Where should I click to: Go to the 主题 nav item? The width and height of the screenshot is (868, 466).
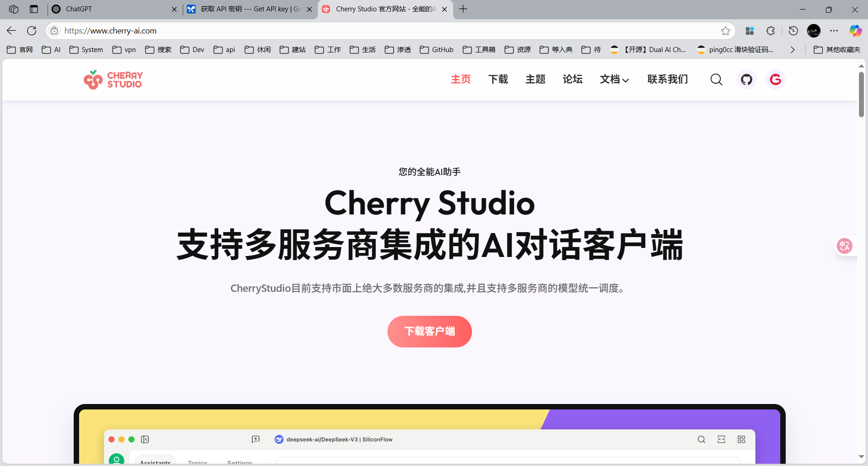(x=535, y=80)
